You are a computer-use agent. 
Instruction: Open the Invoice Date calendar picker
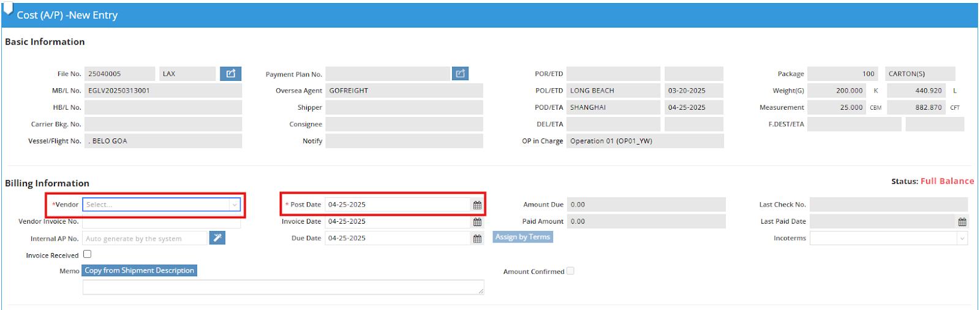477,222
